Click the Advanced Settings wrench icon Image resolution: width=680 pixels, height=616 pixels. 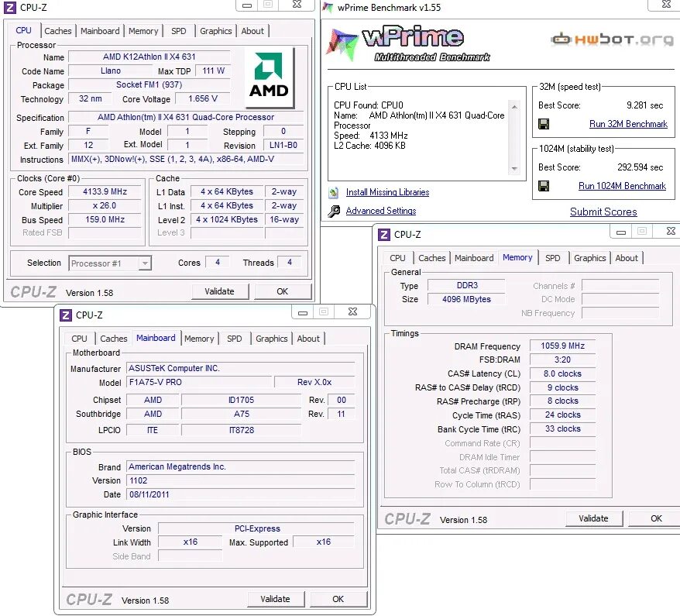point(334,211)
